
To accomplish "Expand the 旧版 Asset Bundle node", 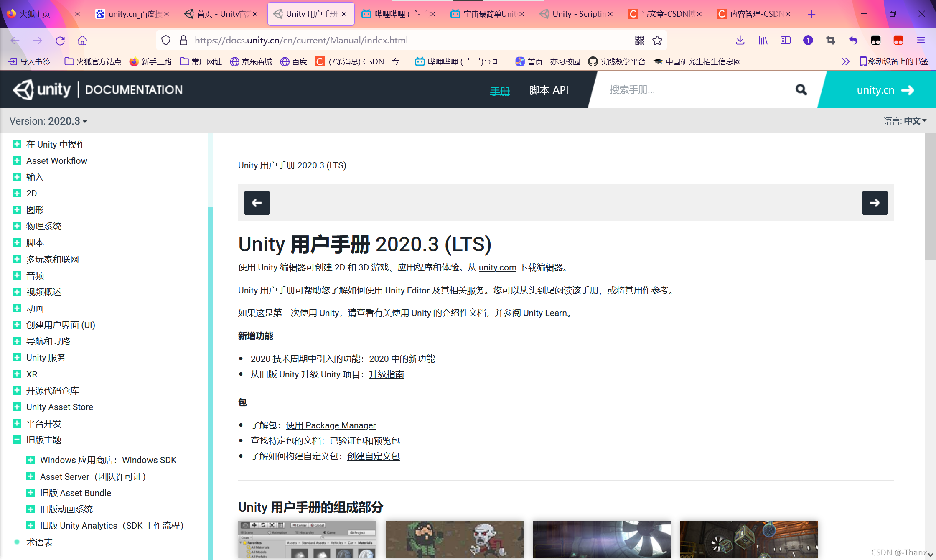I will coord(31,493).
